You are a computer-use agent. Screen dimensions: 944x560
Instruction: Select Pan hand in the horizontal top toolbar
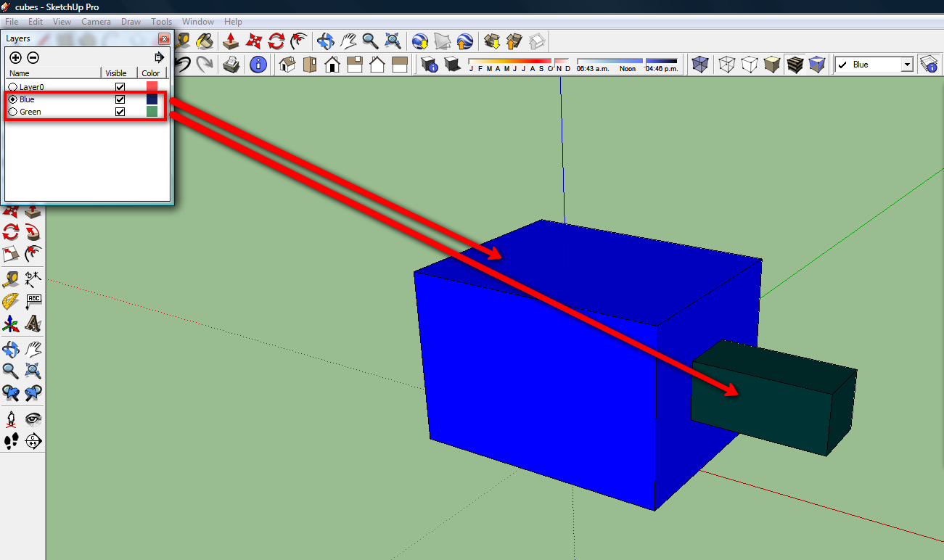(x=348, y=40)
